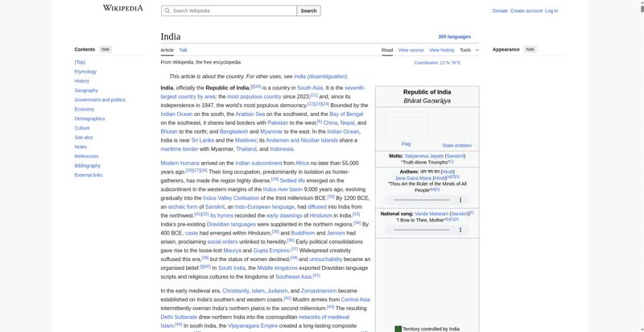This screenshot has height=332, width=644.
Task: Click the Wikipedia wordmark logo
Action: [x=123, y=8]
